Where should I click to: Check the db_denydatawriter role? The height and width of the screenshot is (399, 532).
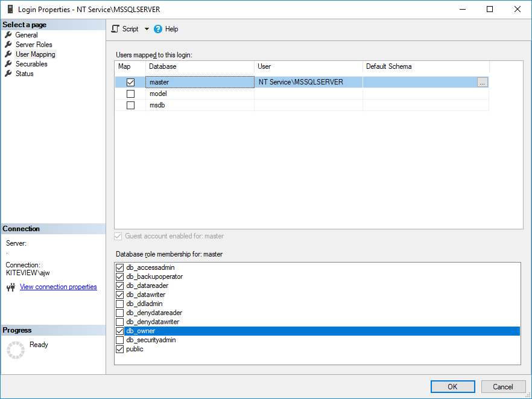point(120,322)
